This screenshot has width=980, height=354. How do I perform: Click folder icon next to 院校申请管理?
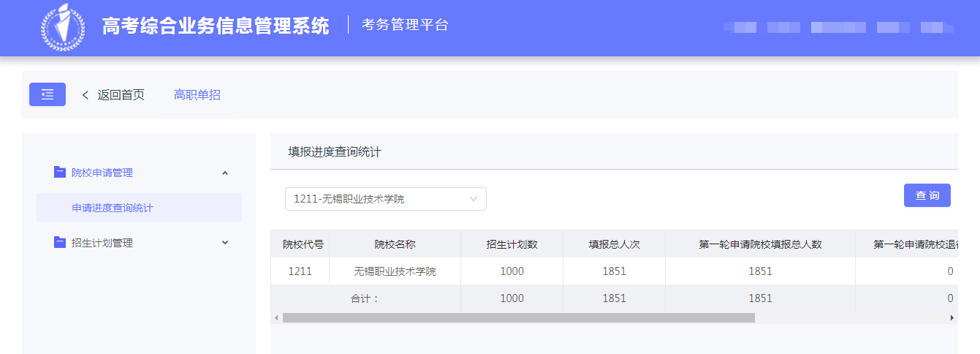(x=60, y=173)
